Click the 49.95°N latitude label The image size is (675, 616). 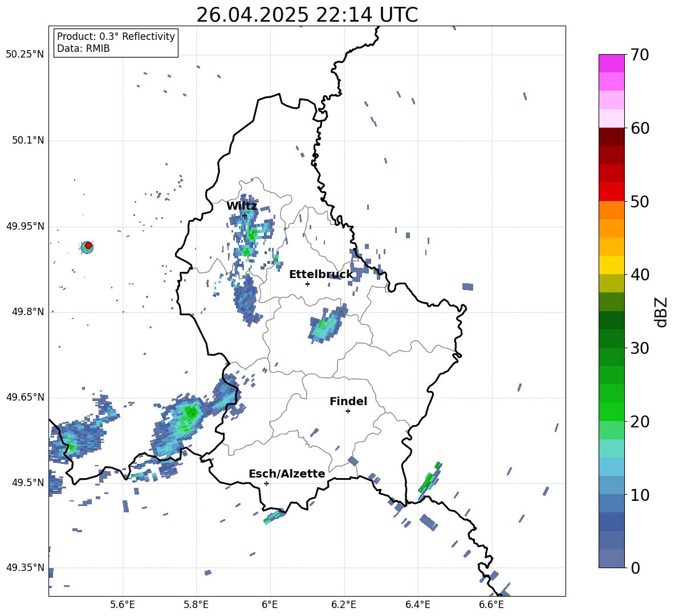[x=25, y=226]
